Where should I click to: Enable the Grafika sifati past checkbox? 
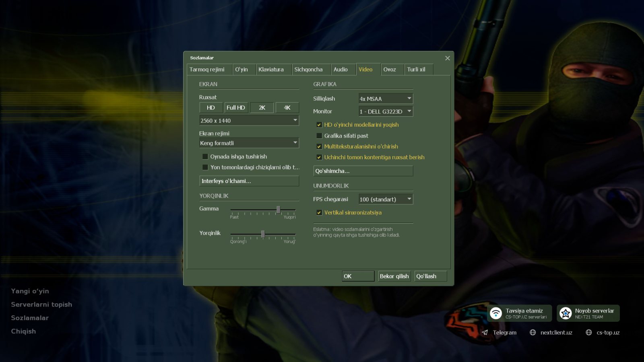319,136
